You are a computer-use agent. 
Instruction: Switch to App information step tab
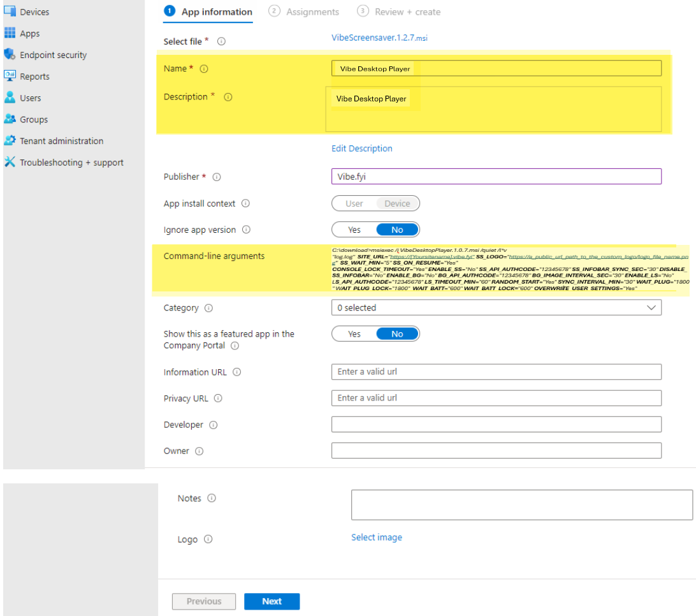coord(208,11)
